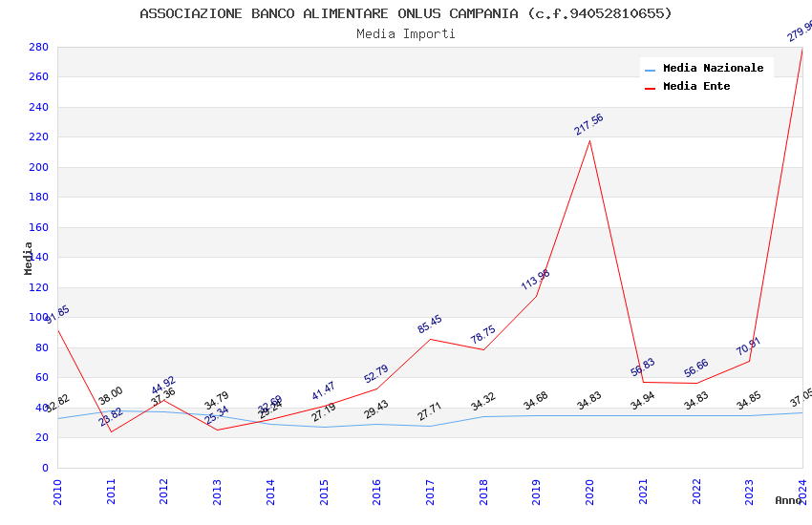Click the 'Media' y-axis title
The image size is (812, 525).
pyautogui.click(x=28, y=258)
